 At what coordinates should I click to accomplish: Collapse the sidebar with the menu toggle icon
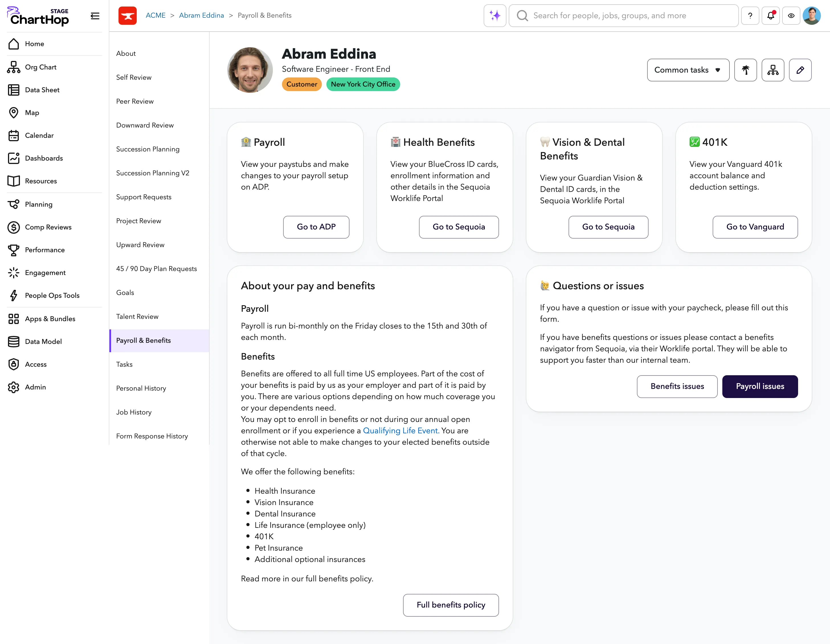pos(95,16)
